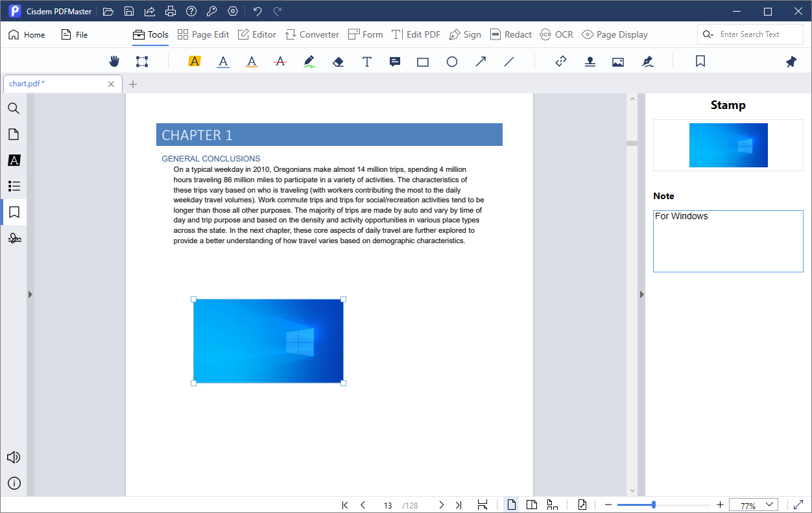
Task: Select the marquee selection tool
Action: (x=142, y=62)
